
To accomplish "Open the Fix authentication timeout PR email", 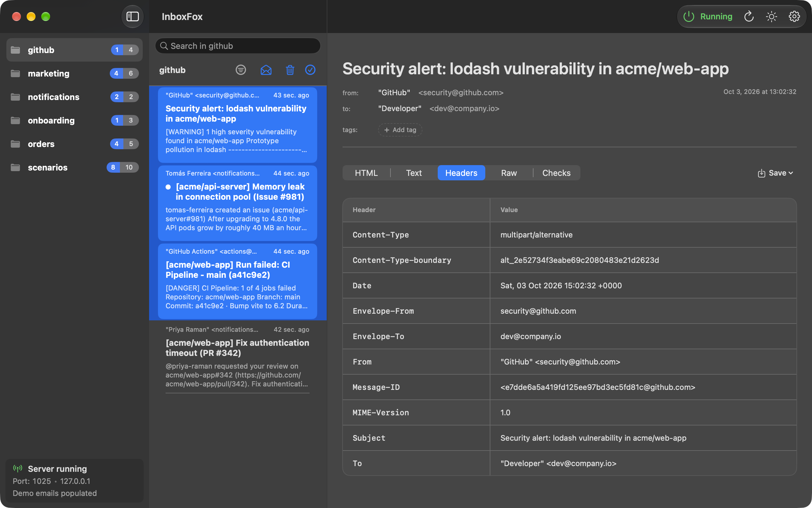I will click(238, 358).
